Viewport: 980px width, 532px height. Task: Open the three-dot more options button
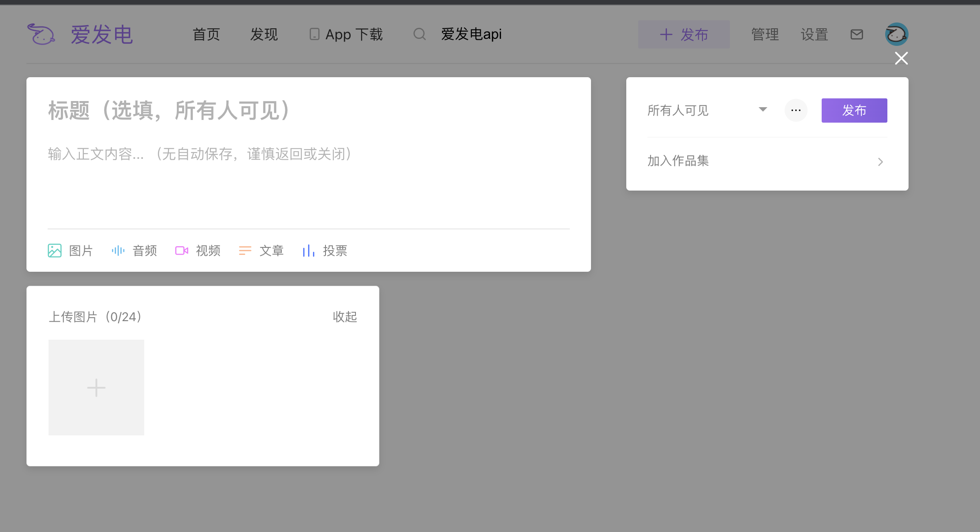(796, 110)
